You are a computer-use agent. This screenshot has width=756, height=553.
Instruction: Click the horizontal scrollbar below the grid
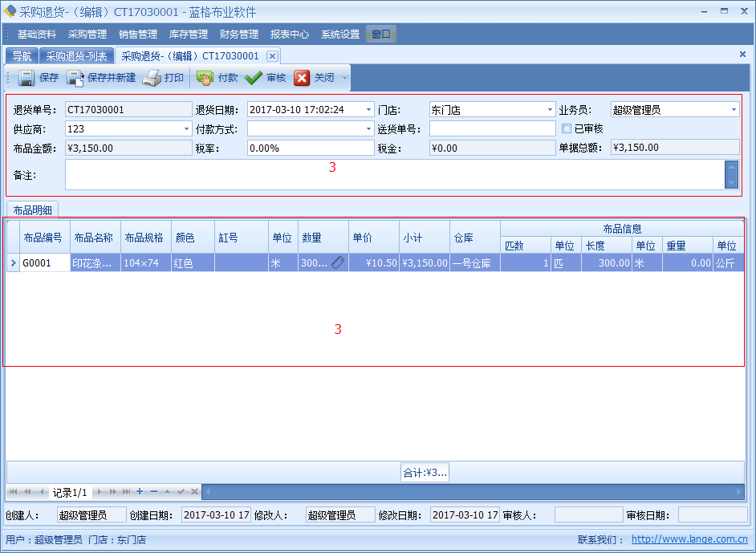pyautogui.click(x=474, y=491)
